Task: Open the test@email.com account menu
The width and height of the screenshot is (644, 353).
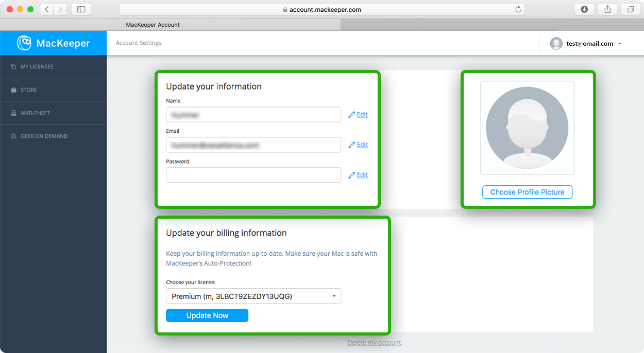Action: click(x=586, y=44)
